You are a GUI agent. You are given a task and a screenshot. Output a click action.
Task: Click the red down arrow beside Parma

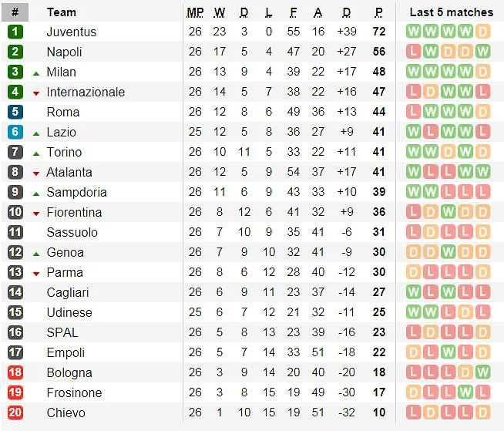point(36,273)
